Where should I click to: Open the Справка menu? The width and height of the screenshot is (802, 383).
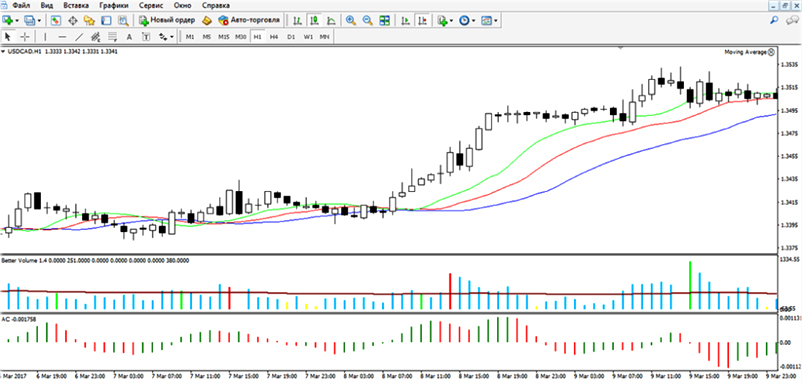click(x=216, y=6)
